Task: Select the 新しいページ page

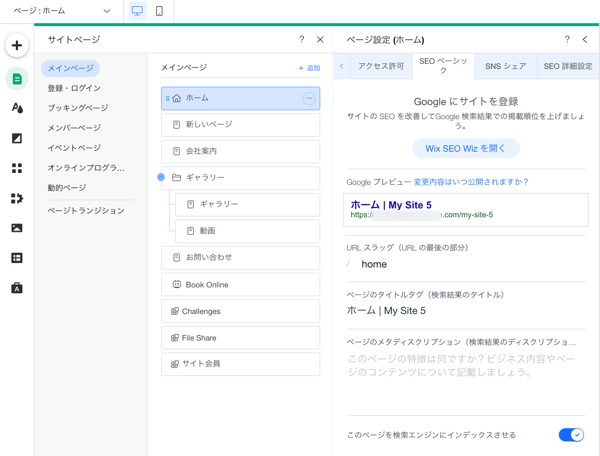Action: pos(240,125)
